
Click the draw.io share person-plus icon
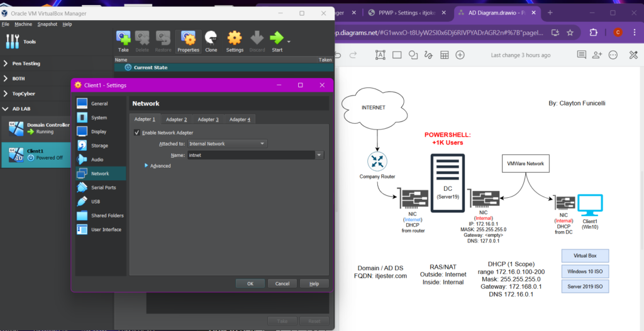(x=597, y=55)
